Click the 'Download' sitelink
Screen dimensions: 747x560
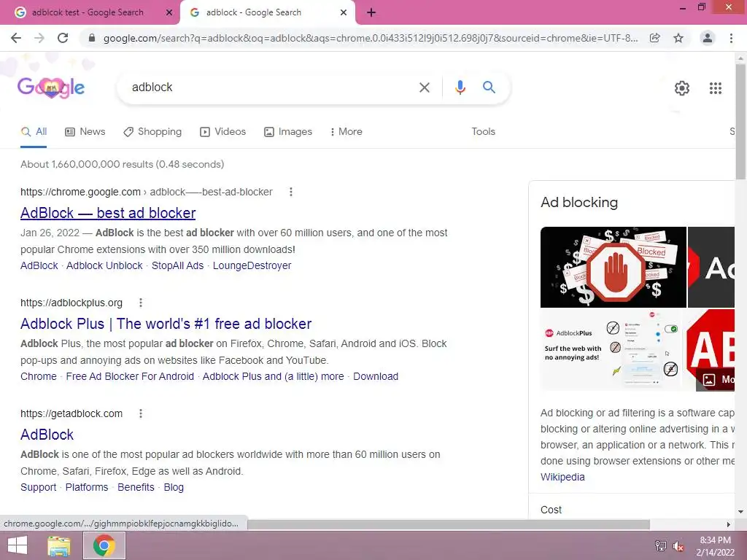click(x=376, y=377)
